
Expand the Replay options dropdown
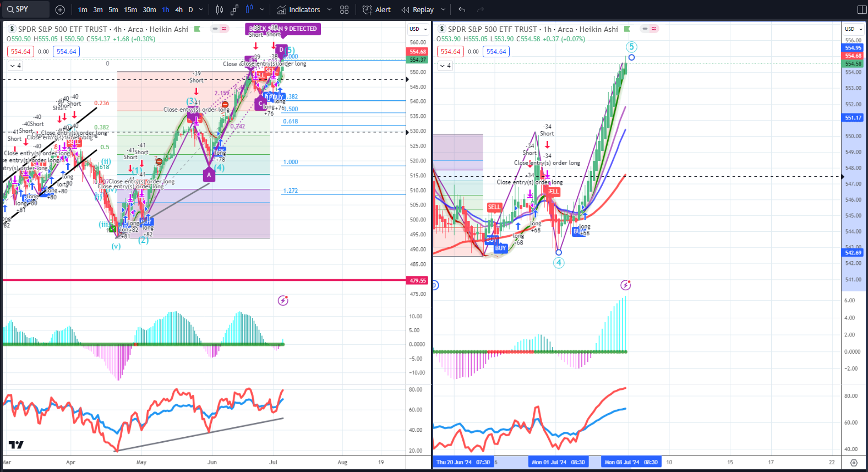[443, 10]
